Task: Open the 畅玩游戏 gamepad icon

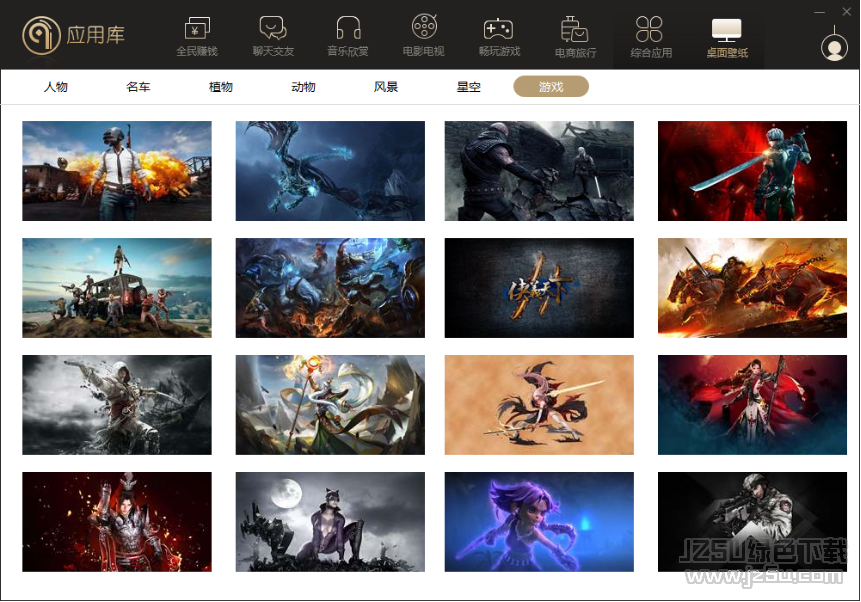Action: coord(499,29)
